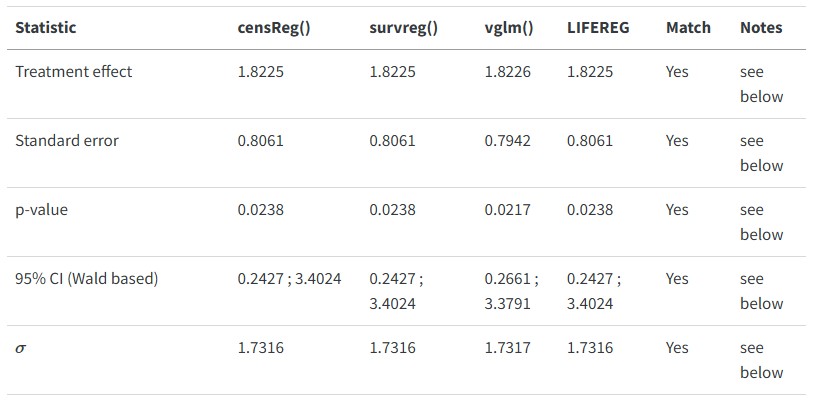
Task: Click the LIFEREG column header
Action: 598,28
